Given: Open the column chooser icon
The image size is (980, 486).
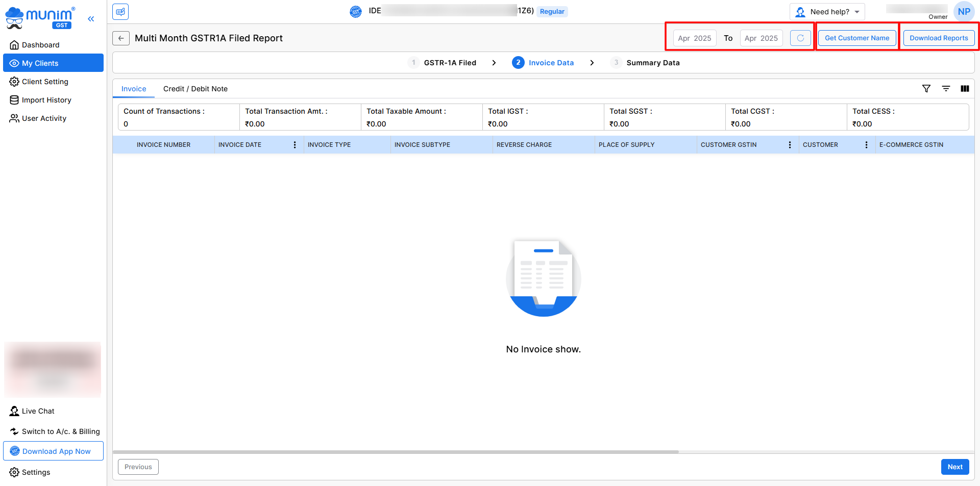Looking at the screenshot, I should 965,89.
